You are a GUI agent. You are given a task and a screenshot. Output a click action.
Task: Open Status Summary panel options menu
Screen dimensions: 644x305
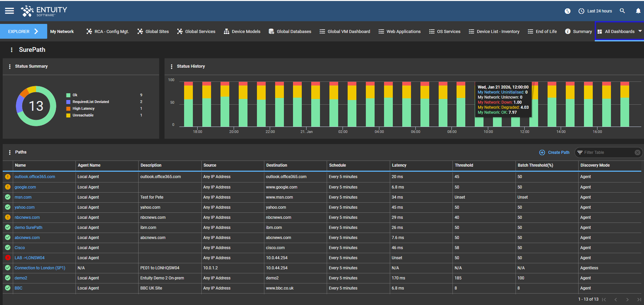(x=9, y=67)
